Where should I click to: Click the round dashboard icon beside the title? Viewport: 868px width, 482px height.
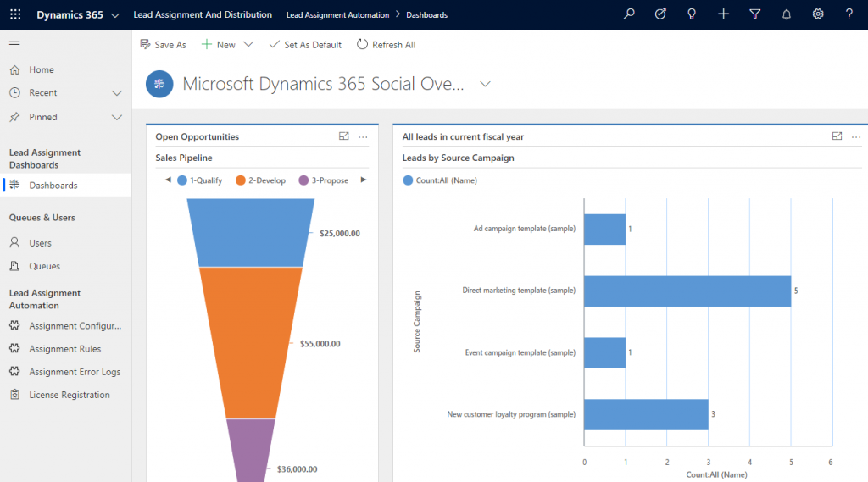click(x=159, y=84)
